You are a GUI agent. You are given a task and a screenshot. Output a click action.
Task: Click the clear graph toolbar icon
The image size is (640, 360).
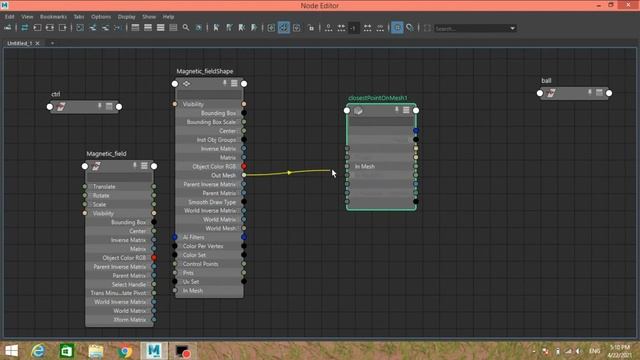coord(80,28)
